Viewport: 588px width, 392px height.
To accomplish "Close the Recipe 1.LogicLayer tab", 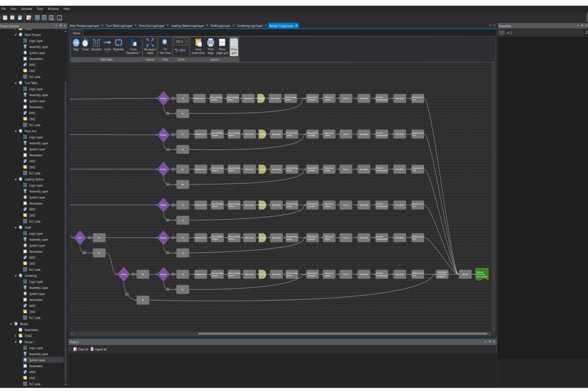I will [296, 26].
